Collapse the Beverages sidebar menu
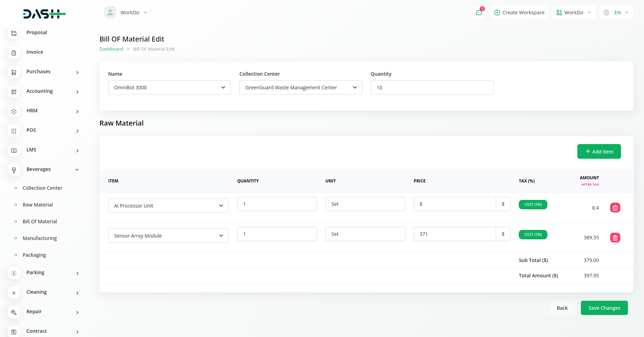The image size is (644, 337). [x=77, y=170]
